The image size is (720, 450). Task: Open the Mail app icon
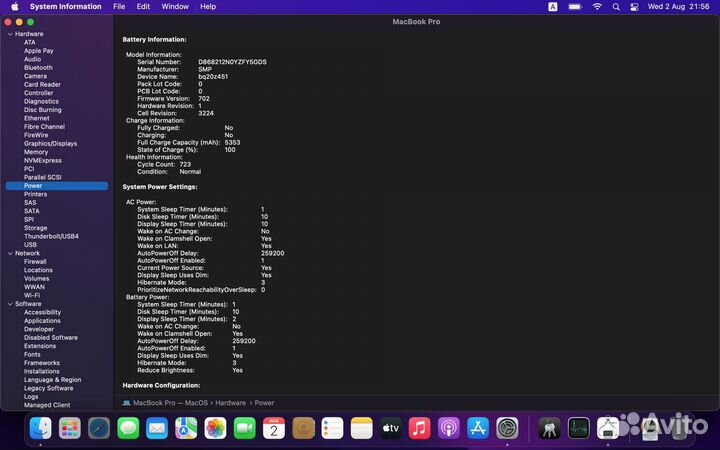click(x=157, y=428)
